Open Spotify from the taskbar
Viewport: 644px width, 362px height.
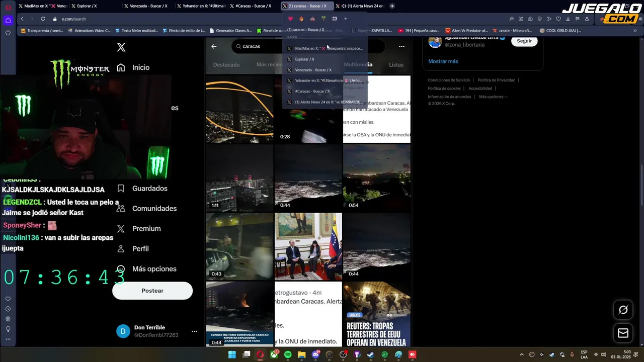click(288, 354)
